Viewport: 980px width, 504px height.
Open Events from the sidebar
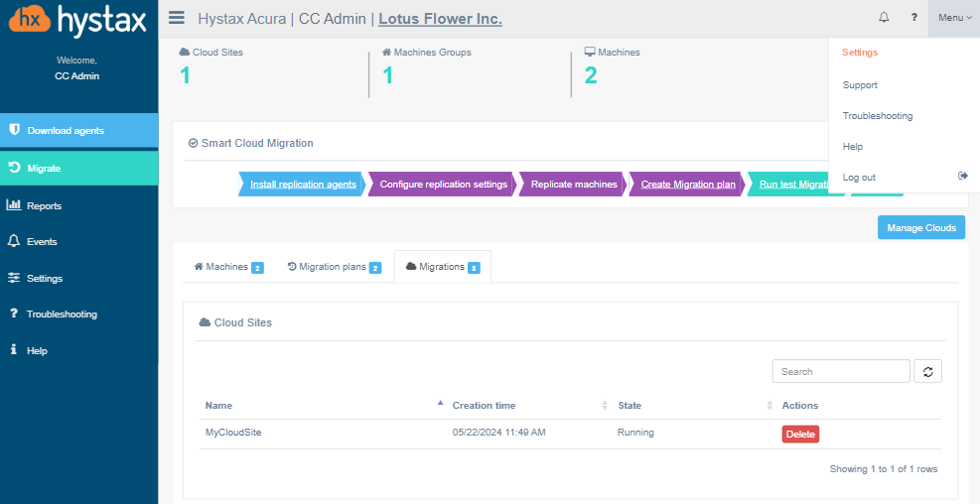(x=42, y=241)
